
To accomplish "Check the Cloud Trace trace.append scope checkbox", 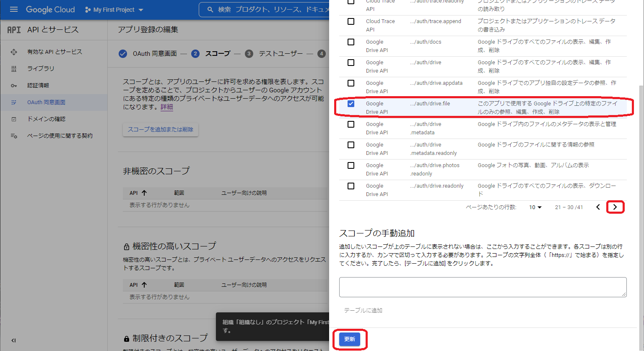I will [351, 21].
